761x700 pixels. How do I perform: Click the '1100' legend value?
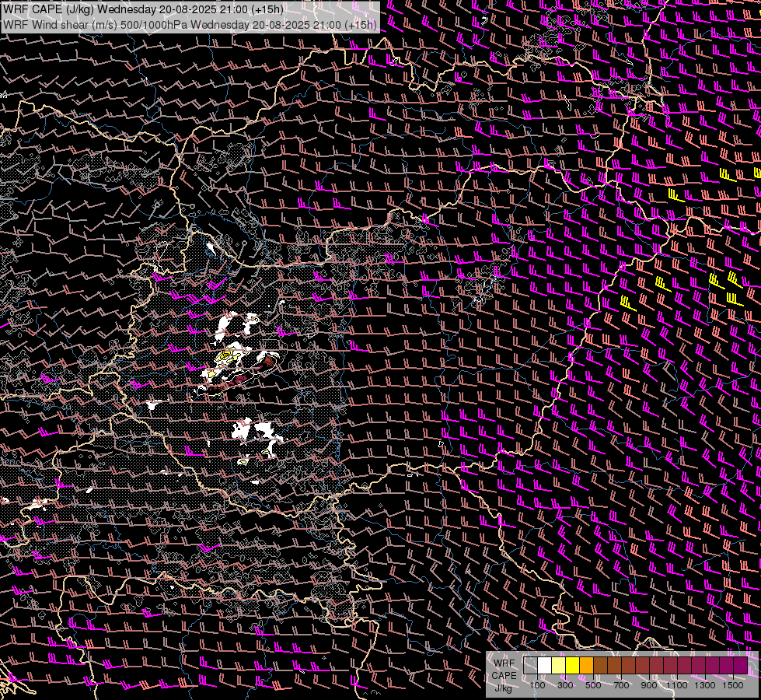(676, 685)
